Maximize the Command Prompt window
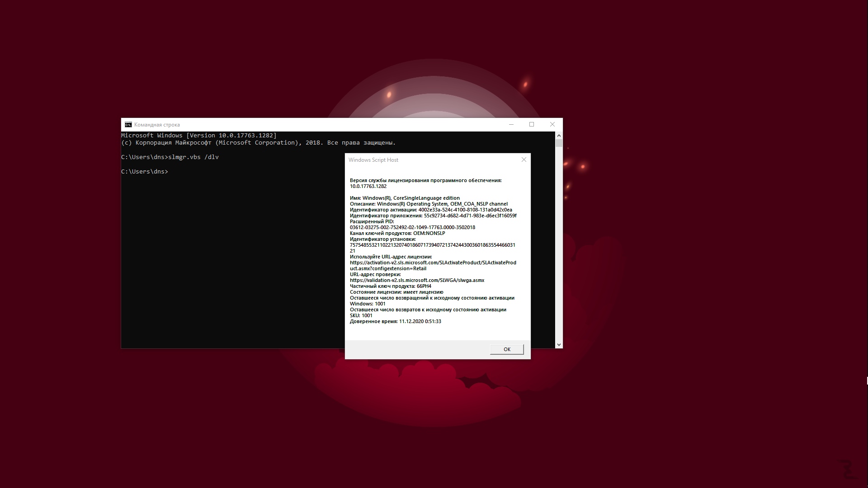 (x=532, y=125)
